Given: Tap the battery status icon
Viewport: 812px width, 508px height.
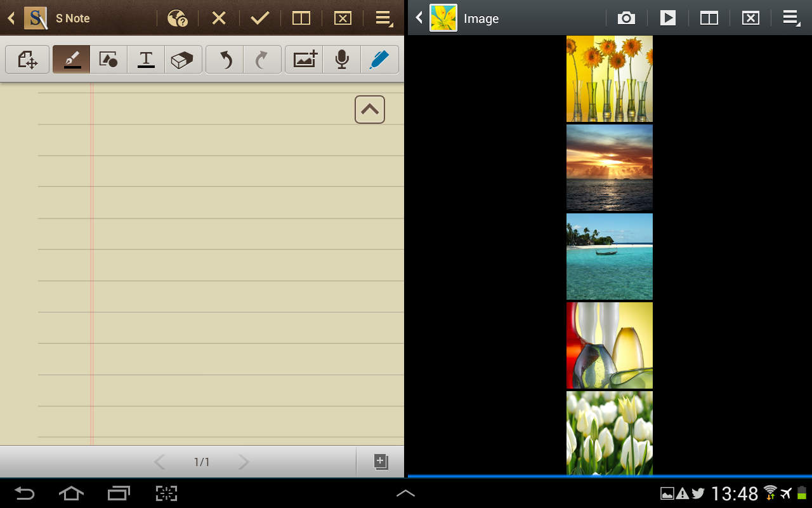Looking at the screenshot, I should point(802,493).
